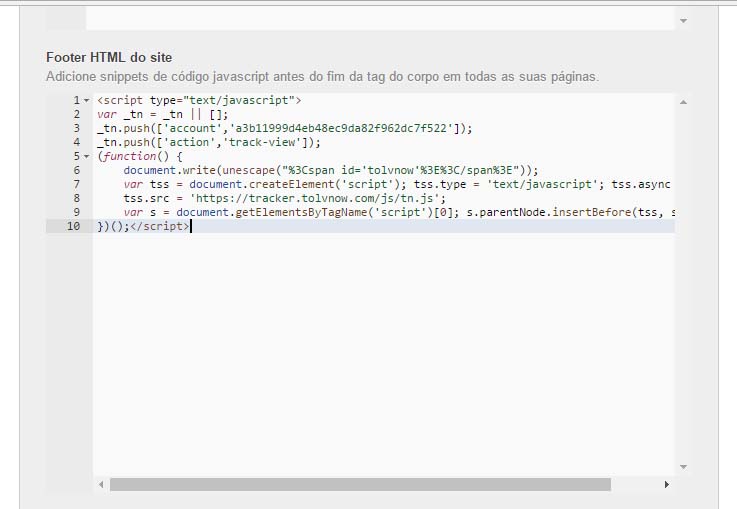
Task: Click the opening script tag on line 1
Action: pos(199,101)
